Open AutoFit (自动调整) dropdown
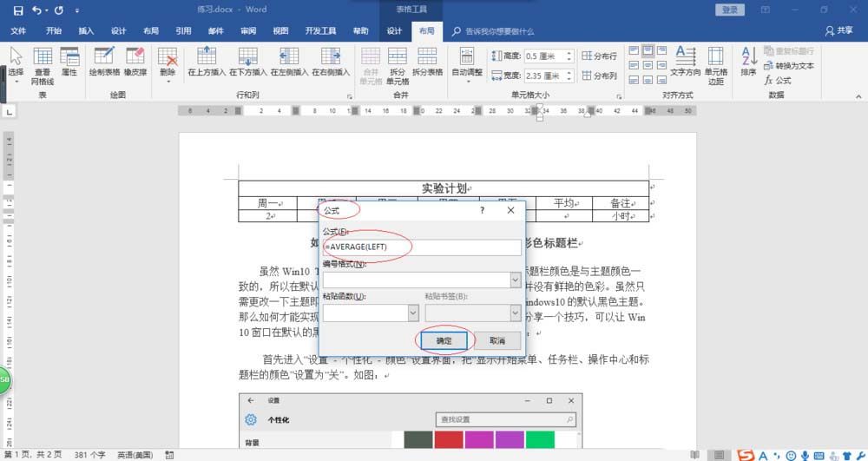Screen dimensions: 868x461 pos(467,65)
